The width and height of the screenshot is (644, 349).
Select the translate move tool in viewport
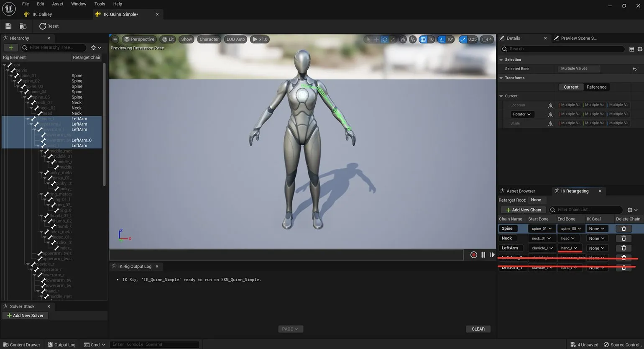[x=376, y=39]
